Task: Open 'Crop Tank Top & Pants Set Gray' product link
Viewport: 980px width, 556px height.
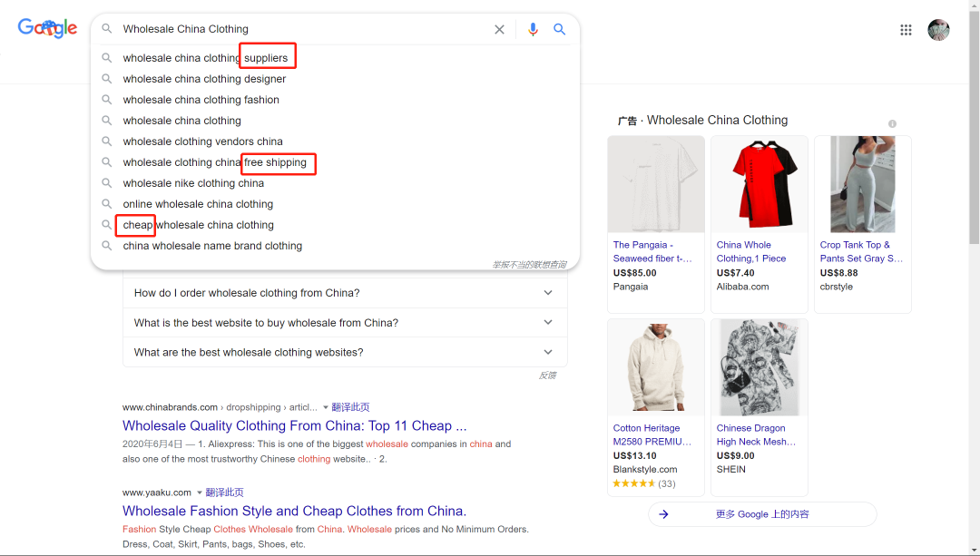Action: tap(861, 252)
